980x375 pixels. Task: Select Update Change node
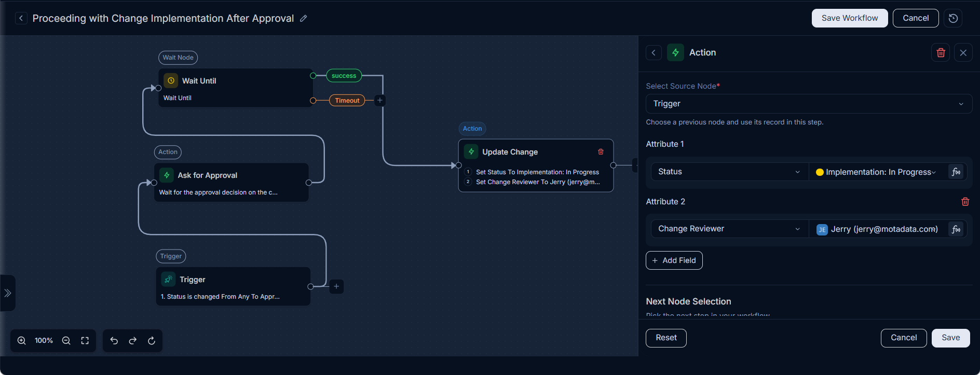536,165
